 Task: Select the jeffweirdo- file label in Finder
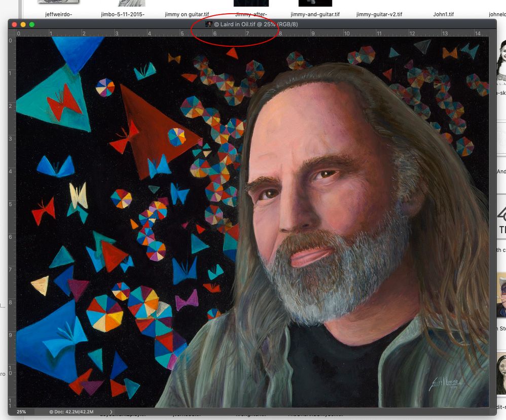58,14
